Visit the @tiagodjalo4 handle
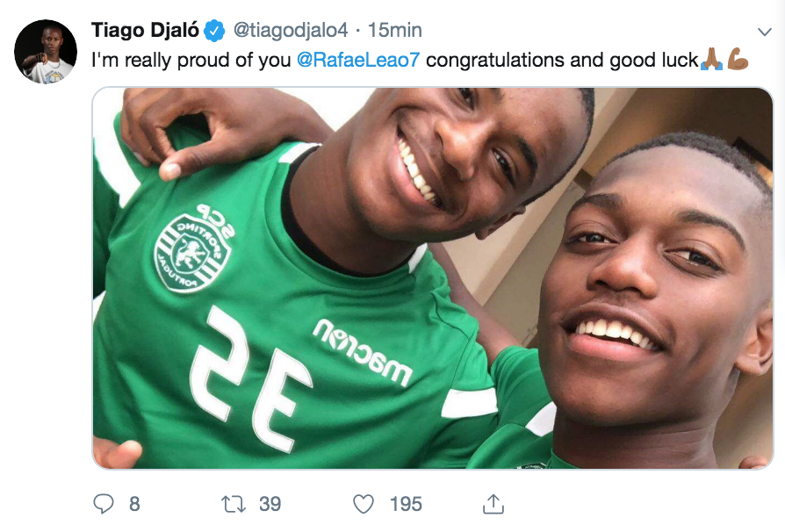This screenshot has width=785, height=532. 289,31
